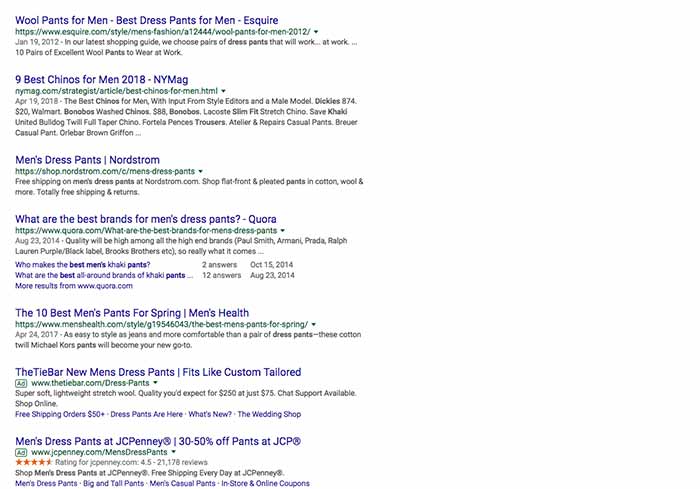Screen dimensions: 700x489
Task: Expand dropdown arrow next to thetiebar.com URL
Action: coord(155,383)
